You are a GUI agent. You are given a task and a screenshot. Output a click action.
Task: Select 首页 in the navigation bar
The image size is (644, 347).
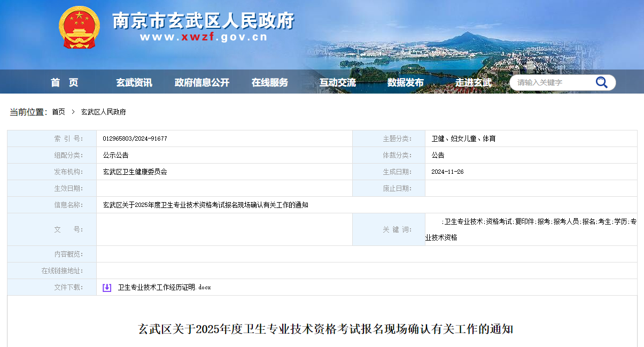click(64, 82)
